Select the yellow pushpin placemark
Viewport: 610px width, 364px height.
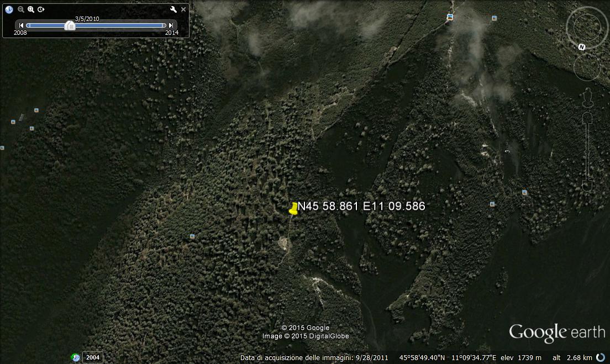(x=294, y=209)
